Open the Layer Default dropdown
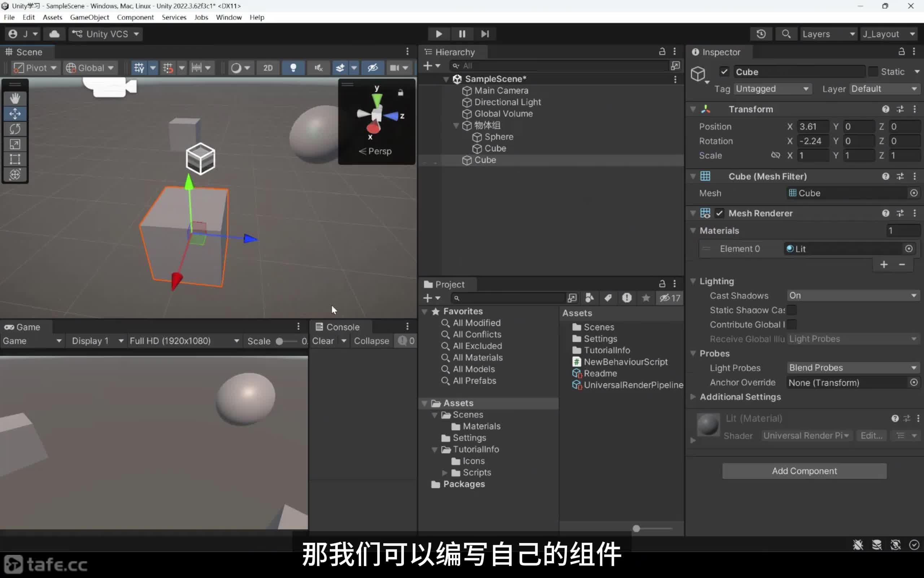924x578 pixels. [x=884, y=89]
